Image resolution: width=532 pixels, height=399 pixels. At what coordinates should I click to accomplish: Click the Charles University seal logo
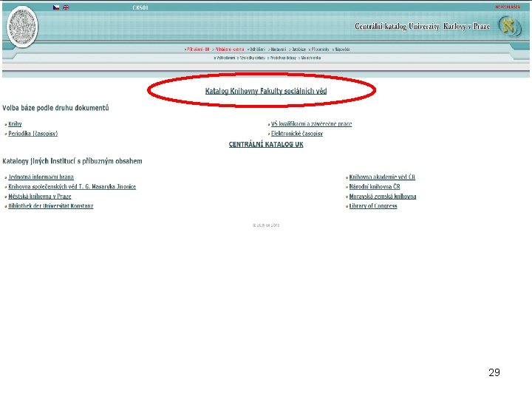[x=22, y=27]
